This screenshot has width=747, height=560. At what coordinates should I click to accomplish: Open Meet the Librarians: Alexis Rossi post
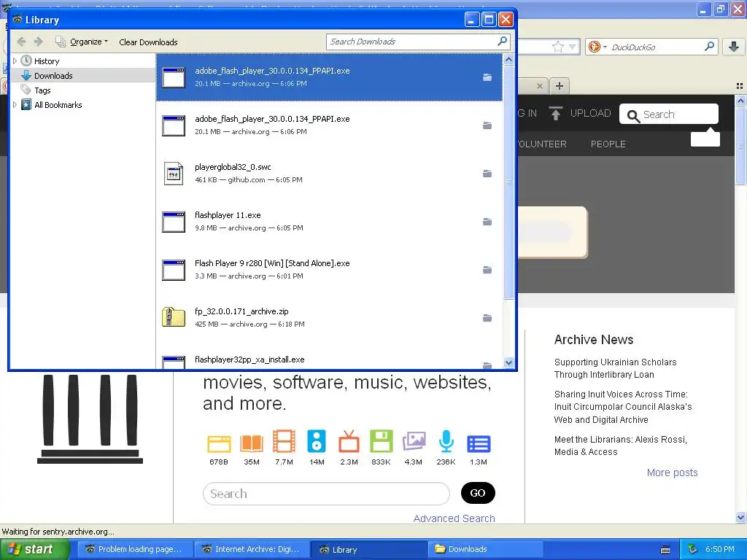[x=620, y=446]
